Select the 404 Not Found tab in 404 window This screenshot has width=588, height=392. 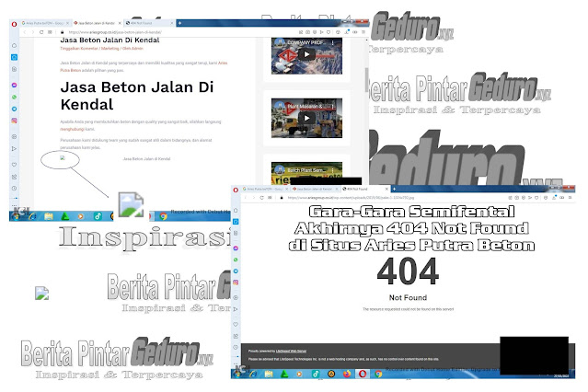(365, 189)
